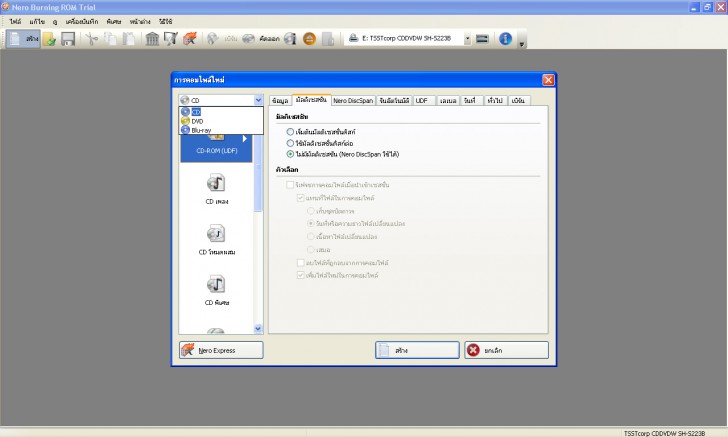Click the orange Eject disc icon
This screenshot has width=728, height=437.
(309, 39)
